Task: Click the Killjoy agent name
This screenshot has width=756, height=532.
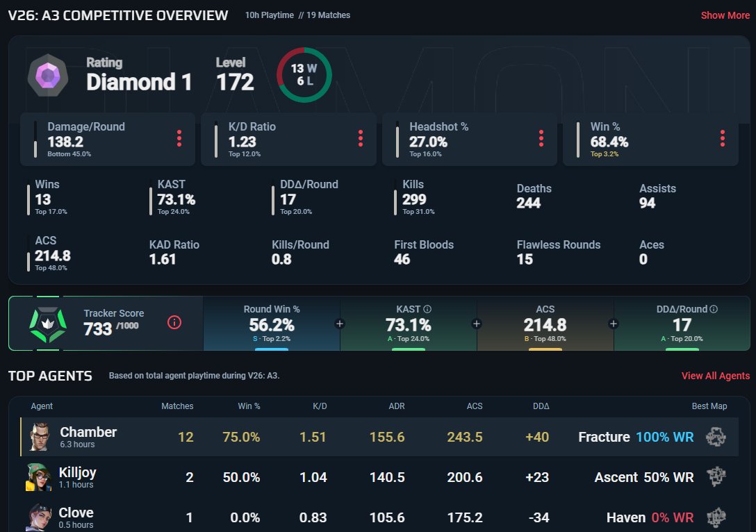Action: (78, 472)
